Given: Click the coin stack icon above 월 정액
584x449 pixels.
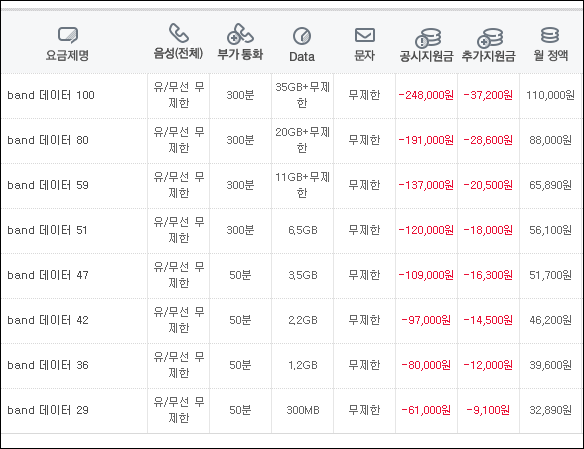Looking at the screenshot, I should (550, 35).
